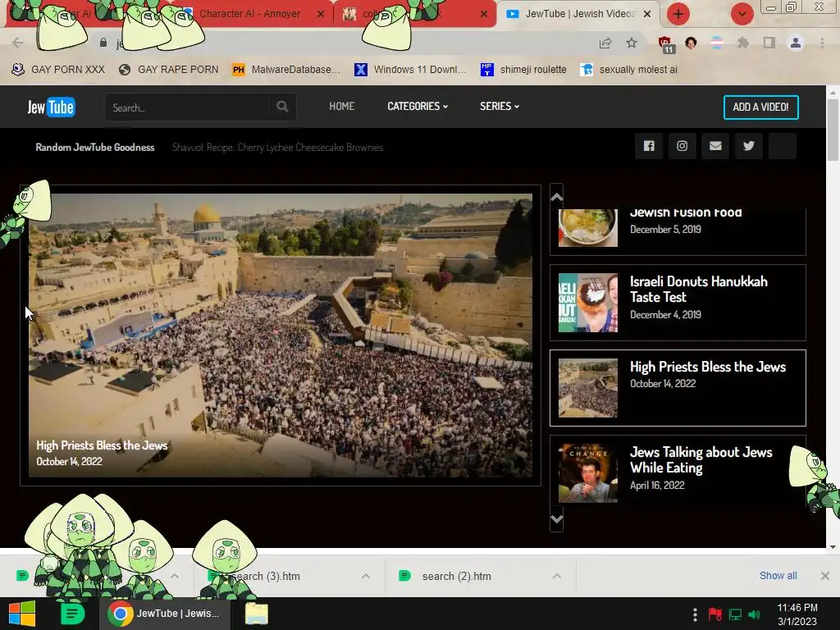Select High Priests Bless the Jews in sidebar list
Viewport: 840px width, 630px height.
678,388
